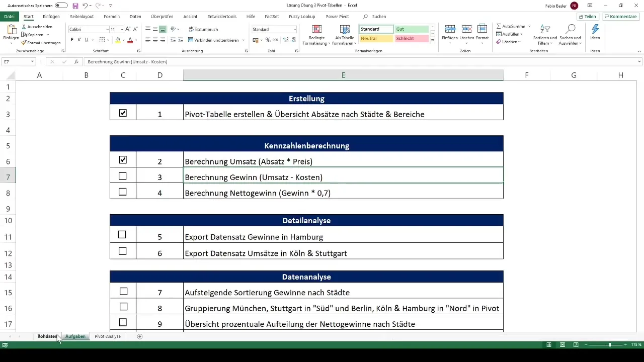This screenshot has height=362, width=644.
Task: Apply thousands separator format
Action: pos(275,40)
